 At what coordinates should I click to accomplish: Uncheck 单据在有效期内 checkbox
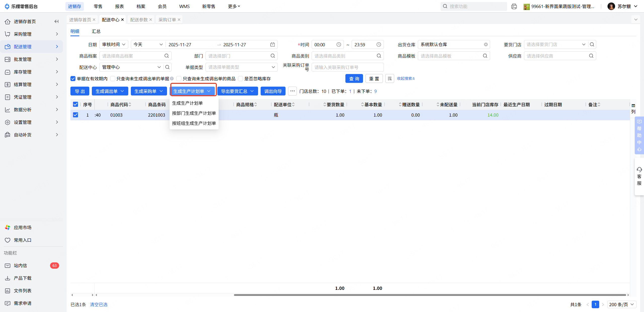coord(73,79)
